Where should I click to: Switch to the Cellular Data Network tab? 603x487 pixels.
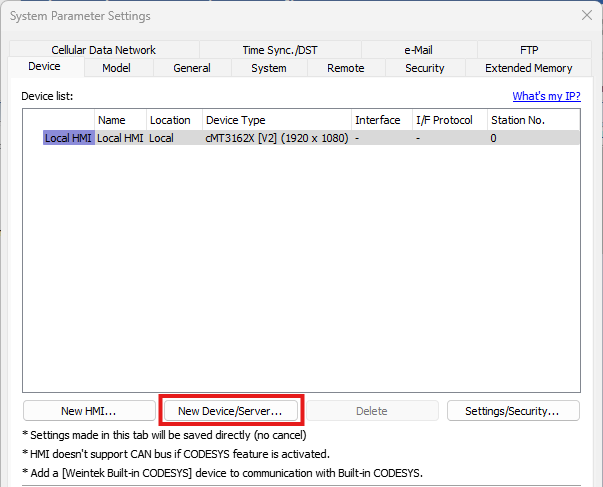(x=103, y=50)
